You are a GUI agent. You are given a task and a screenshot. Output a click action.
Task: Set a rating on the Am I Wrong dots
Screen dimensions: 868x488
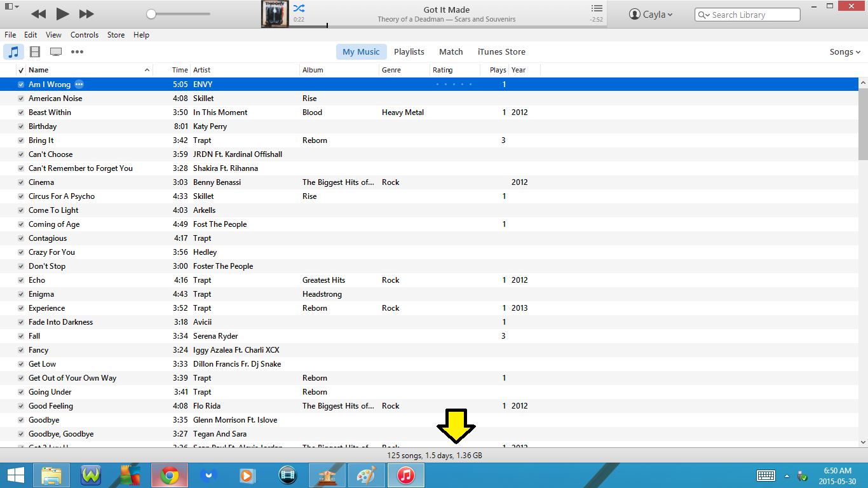(454, 85)
